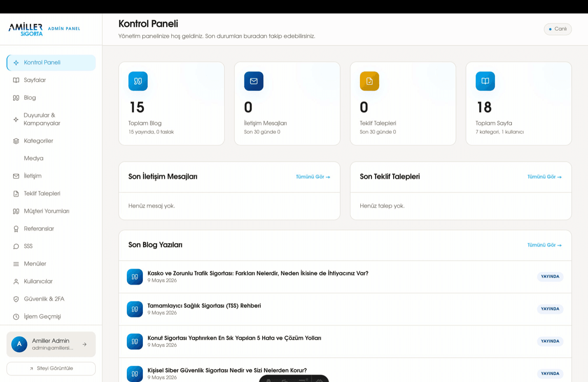The image size is (588, 382).
Task: Click the İletişim envelope icon in sidebar
Action: pos(16,176)
